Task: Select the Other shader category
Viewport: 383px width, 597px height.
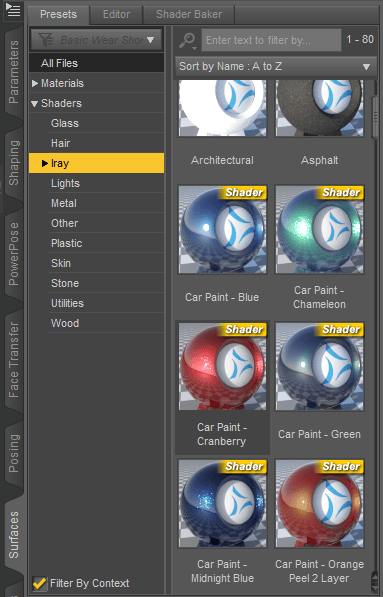Action: coord(107,223)
